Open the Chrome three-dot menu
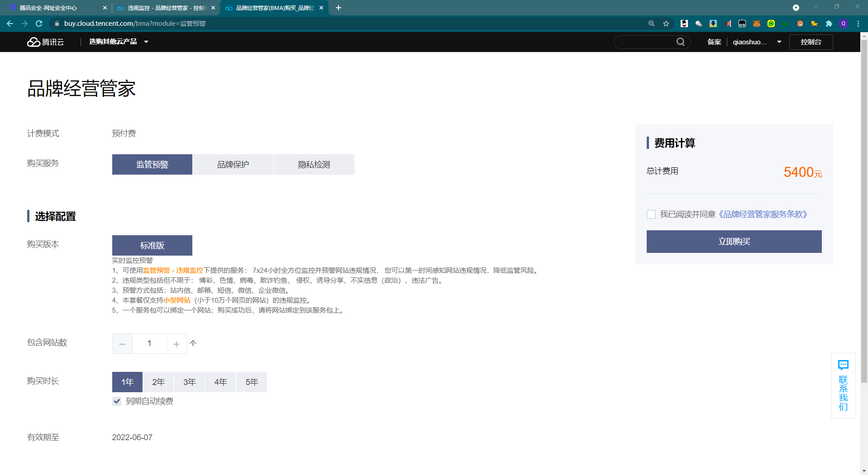The image size is (868, 475). pos(858,24)
